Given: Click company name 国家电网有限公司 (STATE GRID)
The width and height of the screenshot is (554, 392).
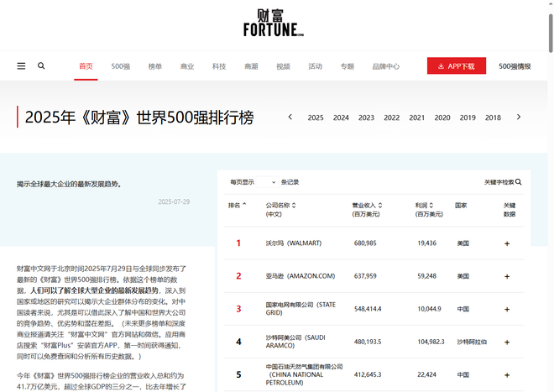Looking at the screenshot, I should pos(301,309).
